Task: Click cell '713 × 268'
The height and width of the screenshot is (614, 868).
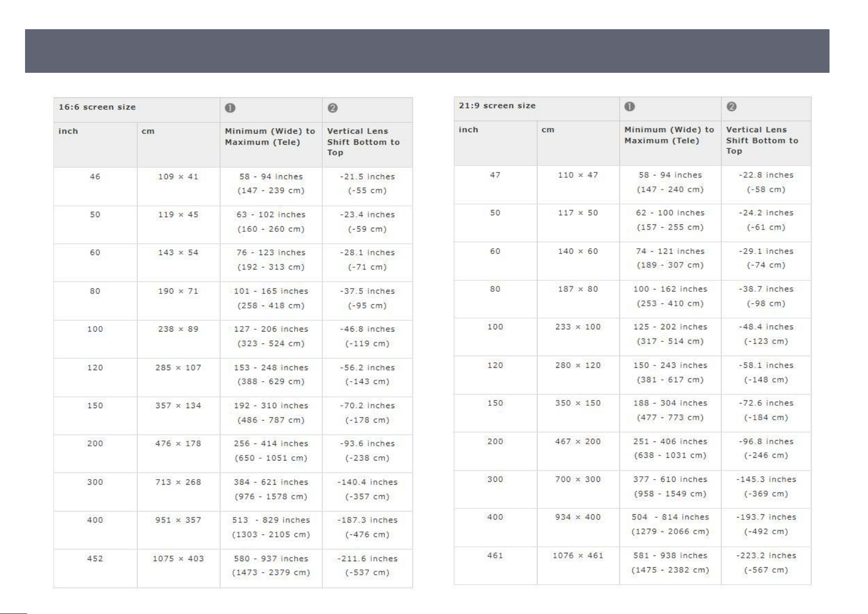Action: click(178, 482)
